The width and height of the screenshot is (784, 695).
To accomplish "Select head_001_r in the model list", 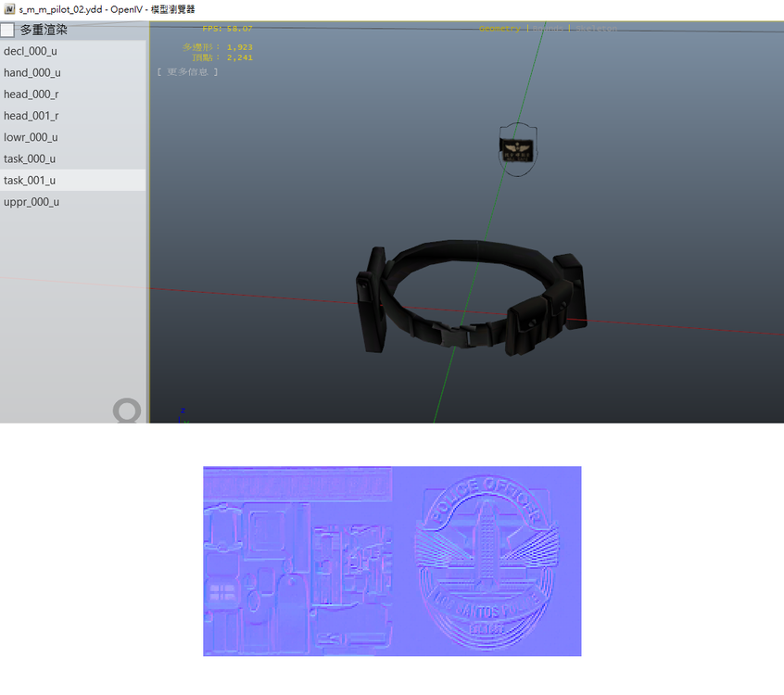I will tap(73, 116).
